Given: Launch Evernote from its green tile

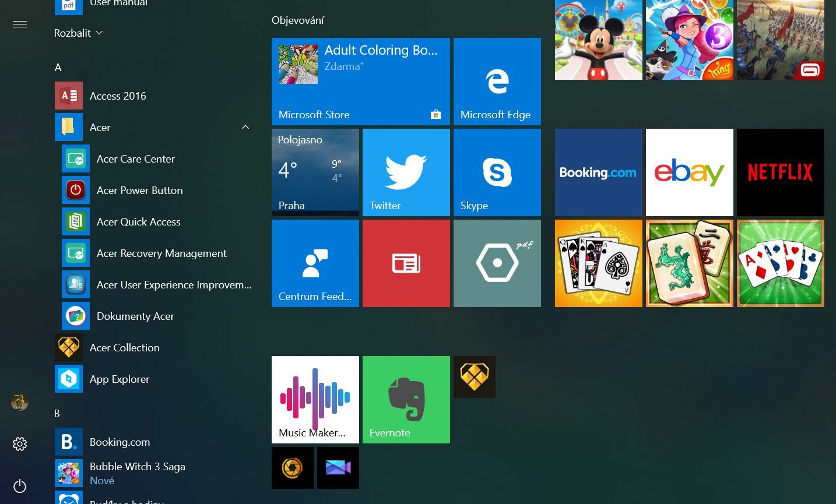Looking at the screenshot, I should tap(406, 399).
